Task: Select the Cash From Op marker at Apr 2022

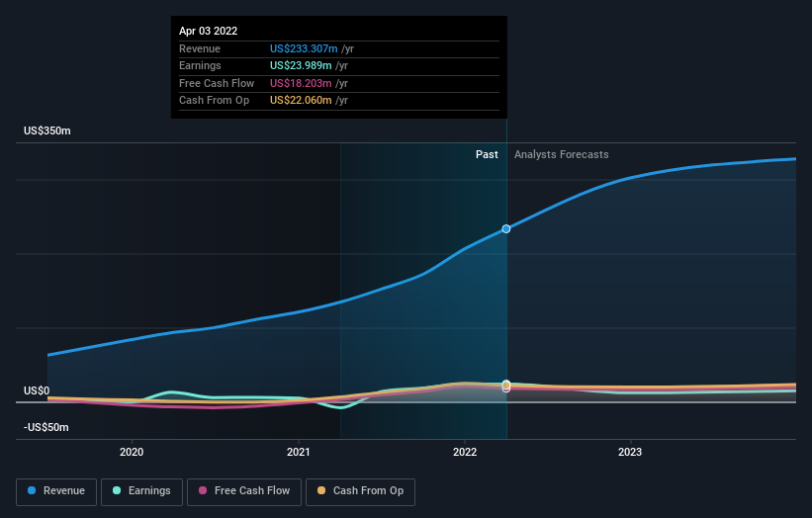Action: (506, 386)
